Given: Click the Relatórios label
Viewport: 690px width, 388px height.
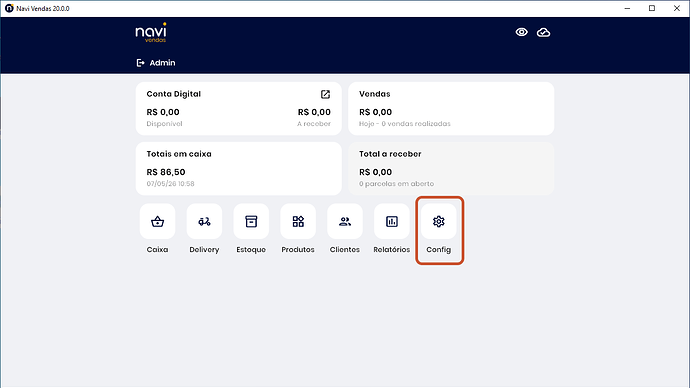Looking at the screenshot, I should coord(392,249).
